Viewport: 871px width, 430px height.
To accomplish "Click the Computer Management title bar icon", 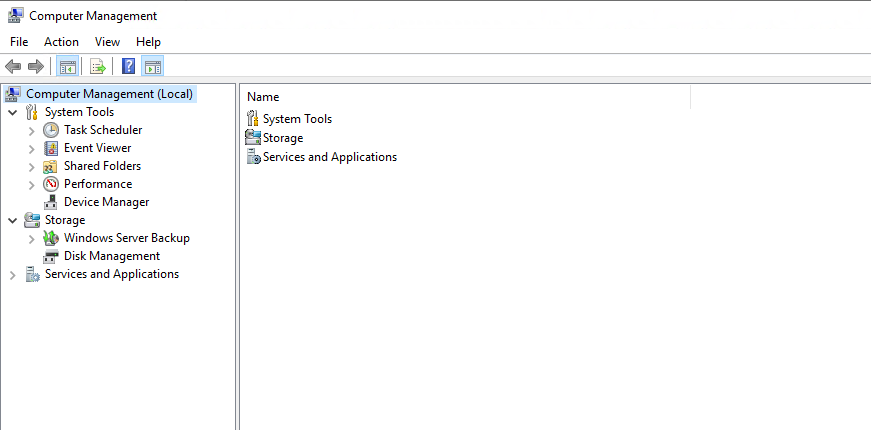I will pos(16,16).
